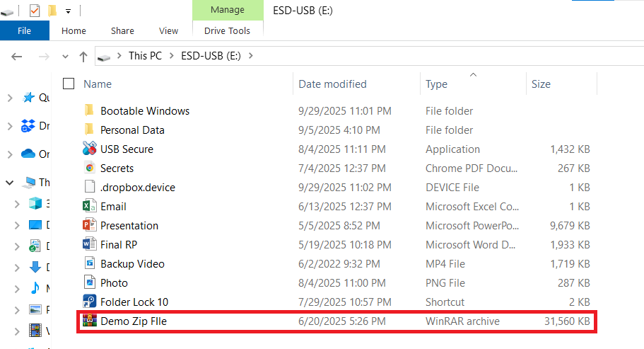The image size is (644, 349).
Task: Click the 9,679 KB size of Presentation
Action: click(570, 226)
